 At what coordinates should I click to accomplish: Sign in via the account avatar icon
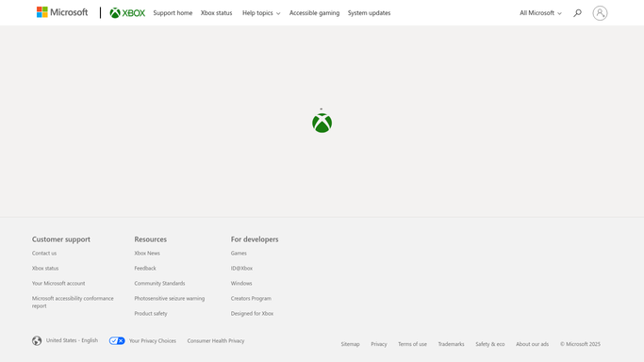600,13
